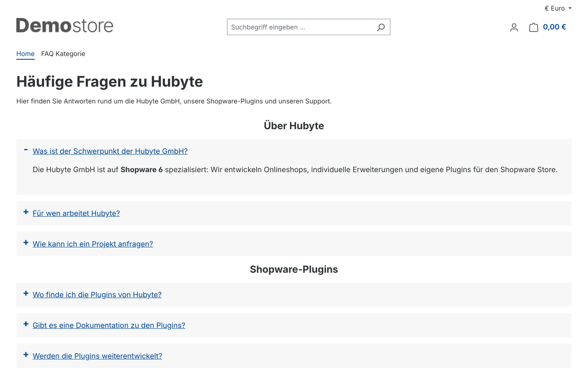Viewport: 588px width, 368px height.
Task: Open the 'Für wen arbeitet Hubyte?' link
Action: point(76,213)
